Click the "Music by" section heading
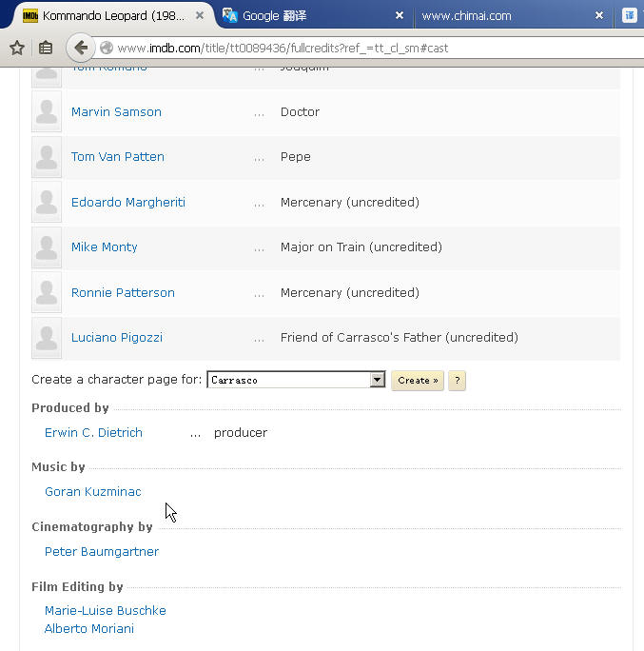This screenshot has height=651, width=644. [x=58, y=466]
